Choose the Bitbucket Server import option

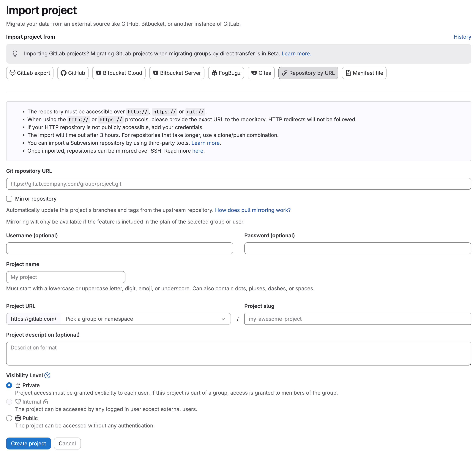pos(176,73)
